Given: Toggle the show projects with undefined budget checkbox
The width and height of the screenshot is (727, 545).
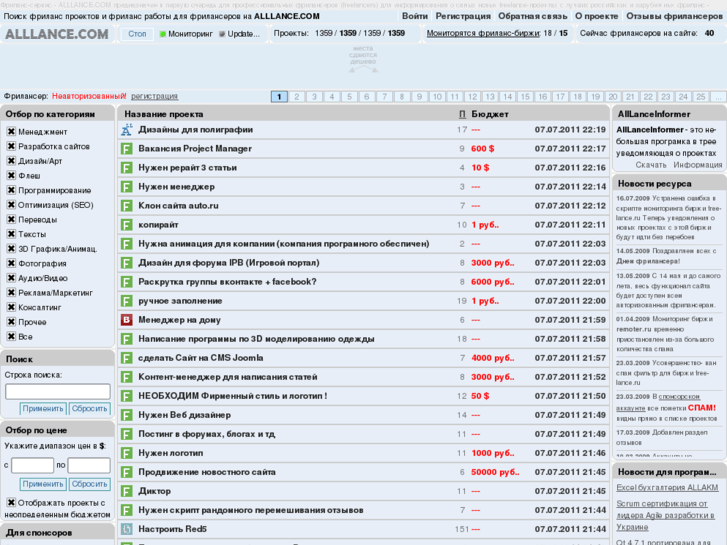Looking at the screenshot, I should coord(12,502).
